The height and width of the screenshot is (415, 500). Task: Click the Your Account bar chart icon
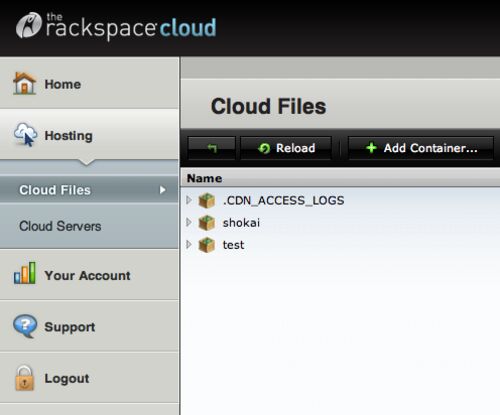click(24, 273)
